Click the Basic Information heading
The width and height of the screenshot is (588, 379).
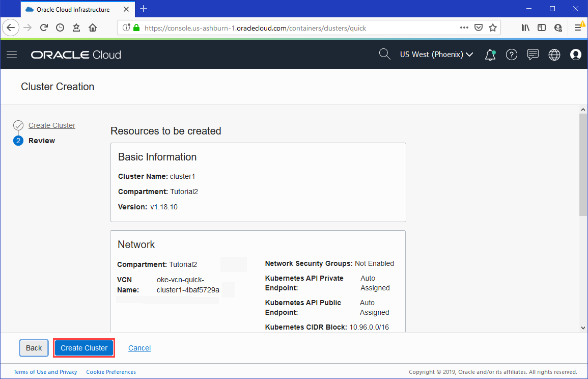[157, 157]
